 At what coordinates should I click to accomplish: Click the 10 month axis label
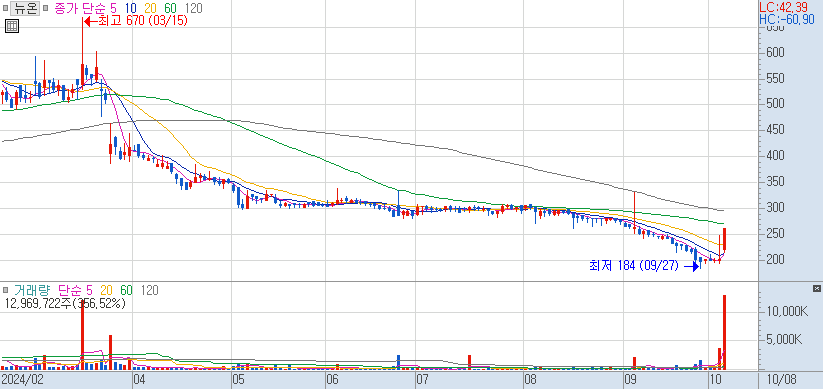[x=715, y=380]
